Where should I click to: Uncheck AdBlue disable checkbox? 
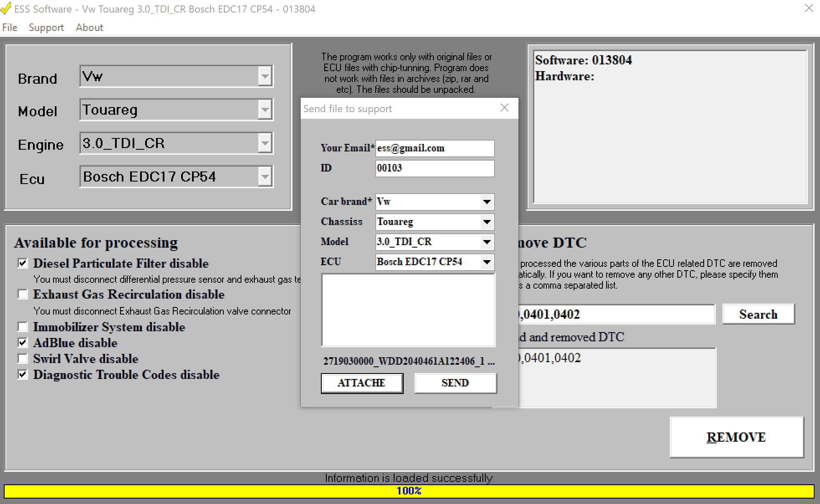[x=23, y=343]
